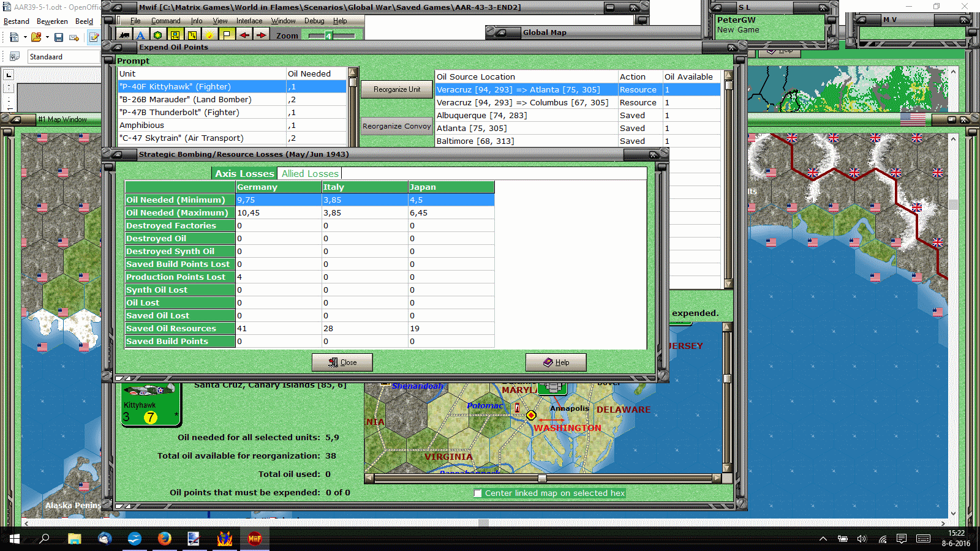Select the Axis Losses tab

click(244, 174)
